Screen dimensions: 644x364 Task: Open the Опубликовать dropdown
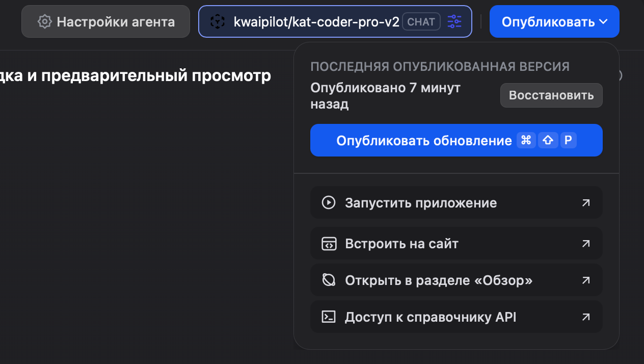pos(554,21)
